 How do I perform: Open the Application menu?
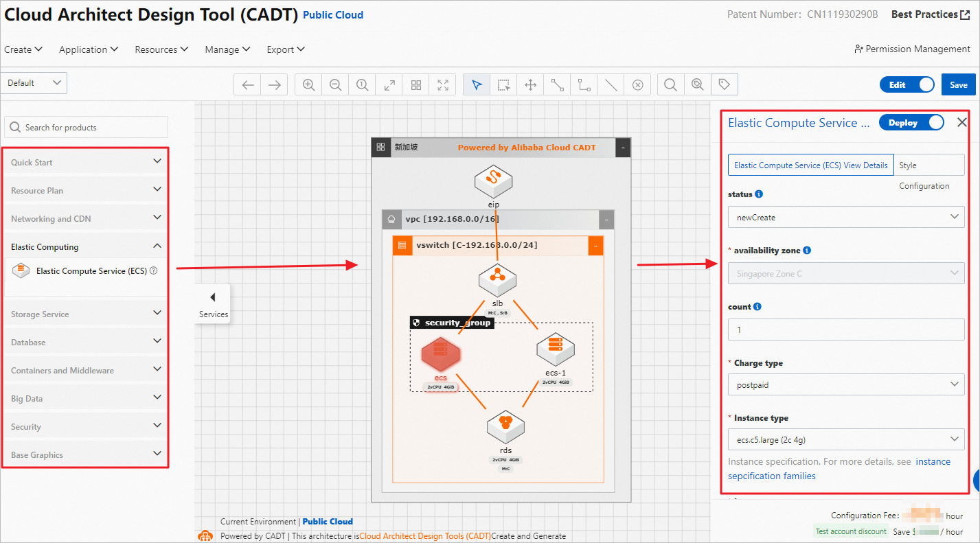pyautogui.click(x=89, y=49)
